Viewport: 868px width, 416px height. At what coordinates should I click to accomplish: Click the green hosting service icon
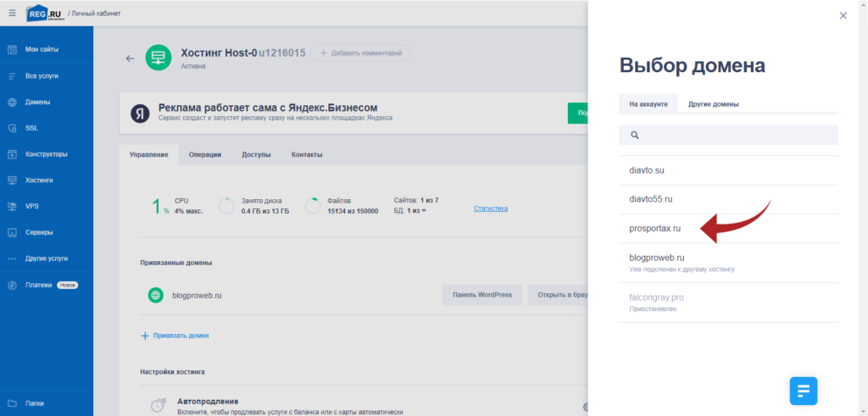click(x=159, y=58)
